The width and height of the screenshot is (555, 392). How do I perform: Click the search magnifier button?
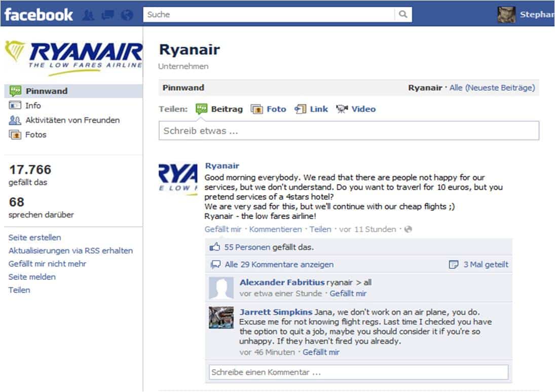point(403,15)
